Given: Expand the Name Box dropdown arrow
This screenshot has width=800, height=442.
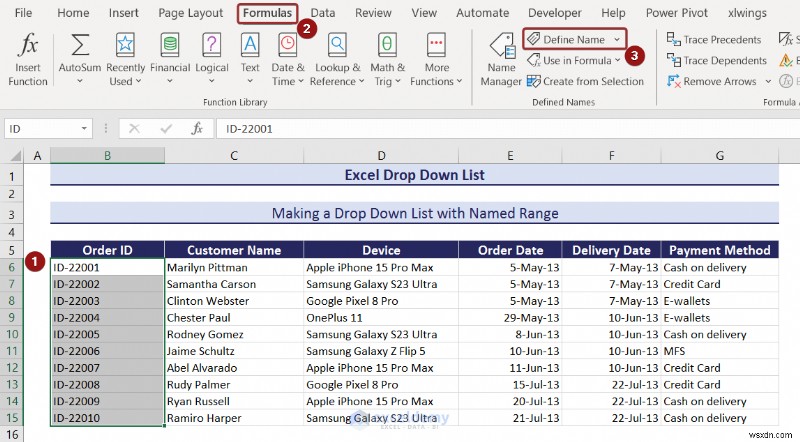Looking at the screenshot, I should (x=84, y=129).
